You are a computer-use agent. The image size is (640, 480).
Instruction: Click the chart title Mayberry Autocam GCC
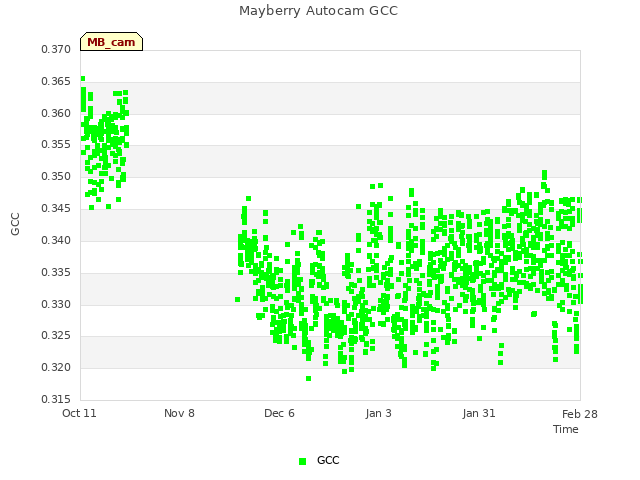[x=318, y=11]
